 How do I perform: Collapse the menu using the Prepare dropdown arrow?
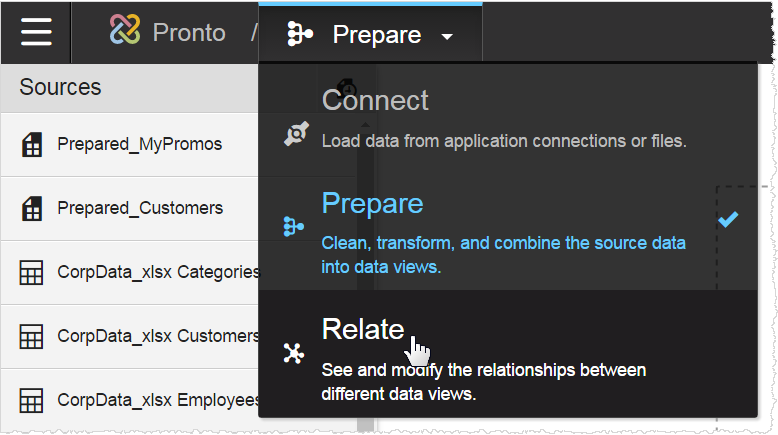click(x=447, y=37)
